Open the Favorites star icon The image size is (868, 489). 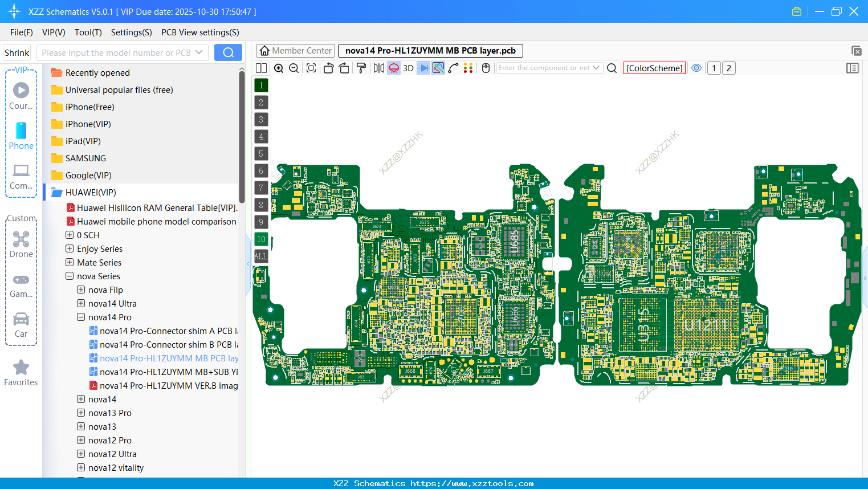coord(21,373)
